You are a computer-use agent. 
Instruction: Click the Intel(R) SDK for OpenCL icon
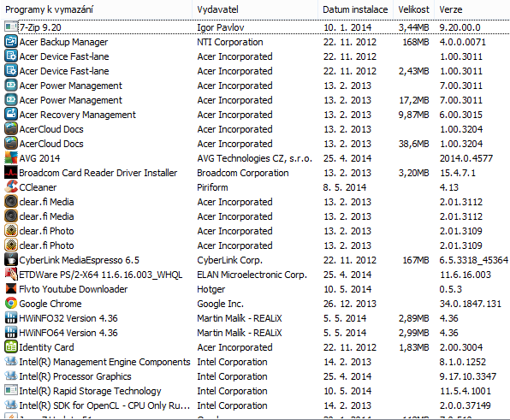coord(11,405)
